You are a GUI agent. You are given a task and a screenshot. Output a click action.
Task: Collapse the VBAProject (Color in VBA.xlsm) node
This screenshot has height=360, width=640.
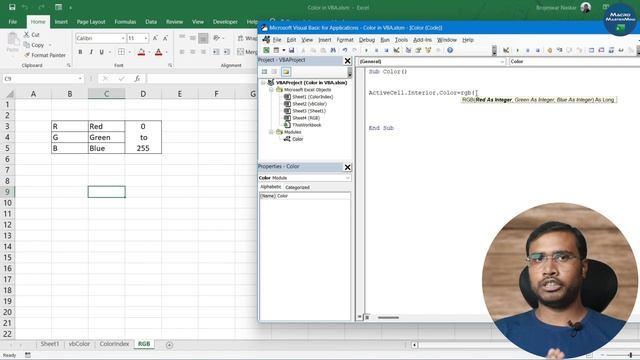(x=264, y=82)
